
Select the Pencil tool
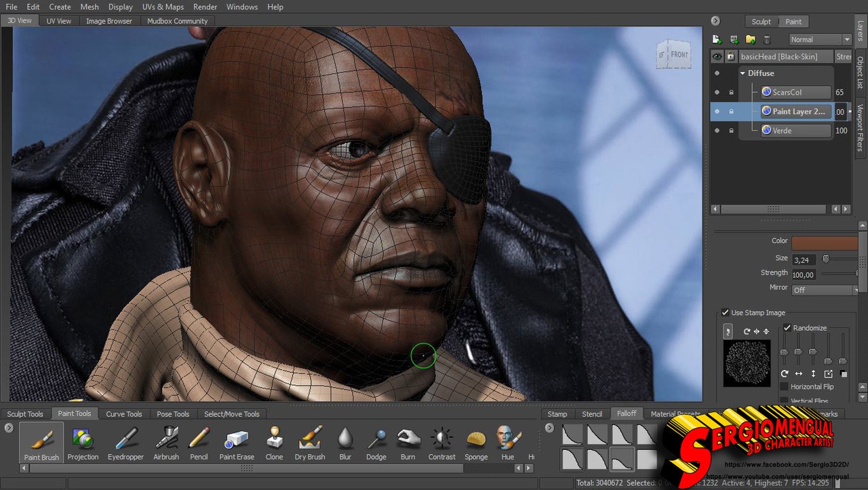pyautogui.click(x=199, y=443)
